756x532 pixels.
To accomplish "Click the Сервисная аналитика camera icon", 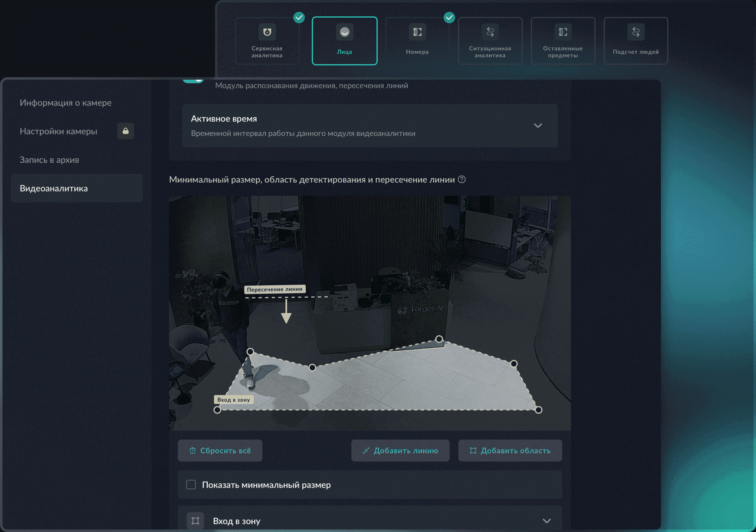I will click(x=267, y=32).
